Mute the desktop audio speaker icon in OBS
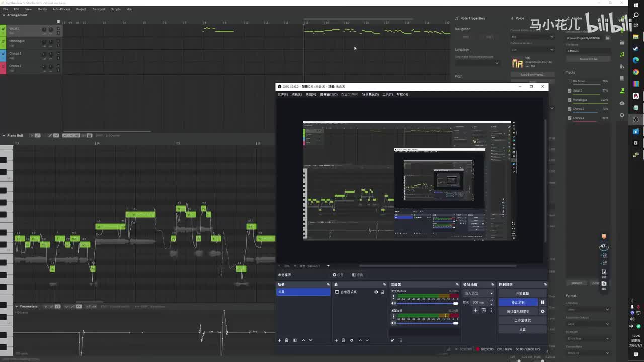 [393, 323]
